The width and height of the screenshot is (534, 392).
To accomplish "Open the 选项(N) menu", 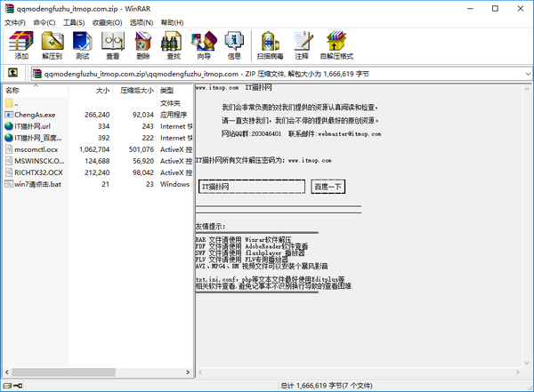I will point(142,22).
